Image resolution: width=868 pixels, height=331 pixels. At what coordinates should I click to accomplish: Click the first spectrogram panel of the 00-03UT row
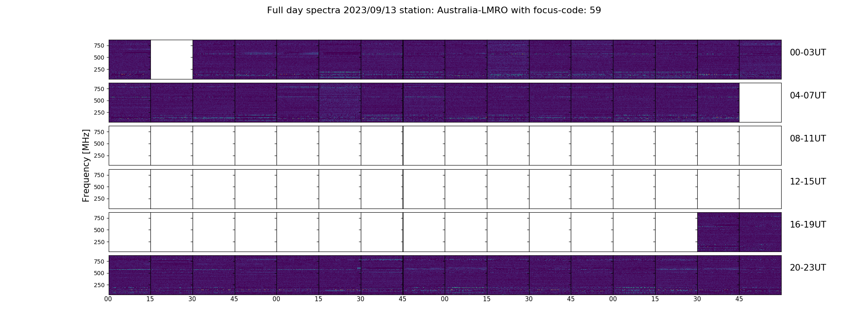(129, 60)
